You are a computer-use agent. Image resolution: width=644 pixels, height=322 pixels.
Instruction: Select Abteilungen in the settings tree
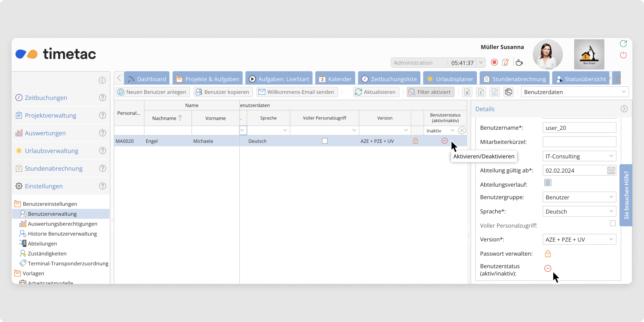(x=42, y=243)
